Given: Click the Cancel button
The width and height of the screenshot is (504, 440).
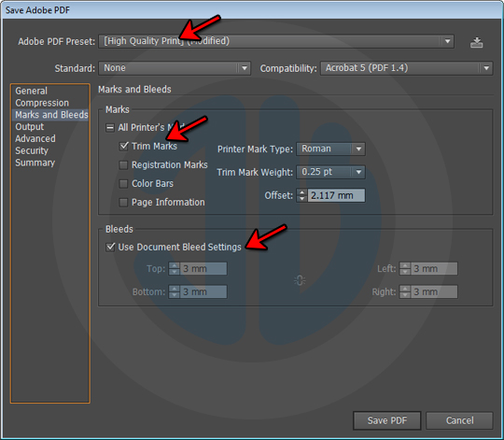Looking at the screenshot, I should click(459, 420).
